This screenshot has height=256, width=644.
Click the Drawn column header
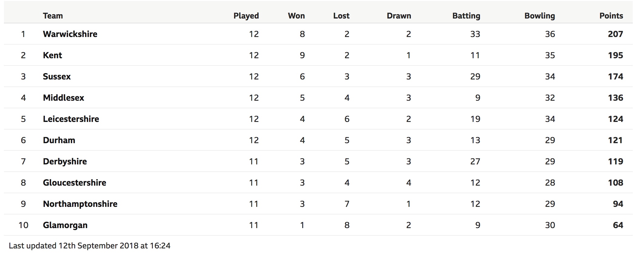point(399,16)
